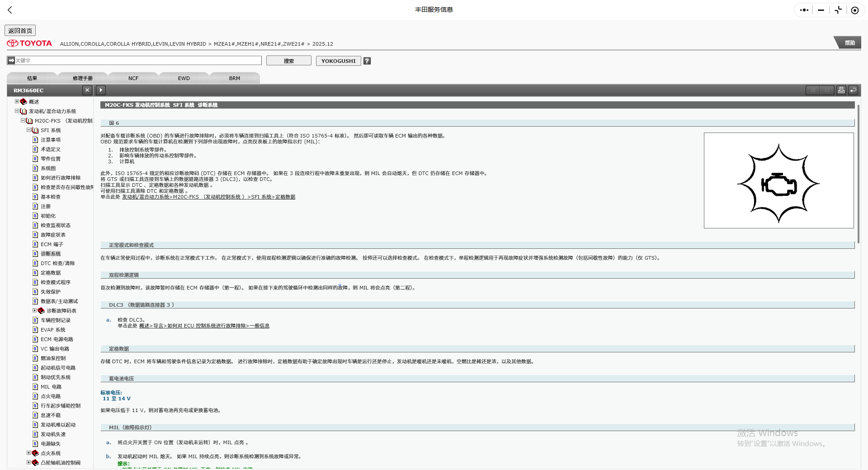Click the arrow icon inside the keyword field
The width and height of the screenshot is (868, 470).
11,60
